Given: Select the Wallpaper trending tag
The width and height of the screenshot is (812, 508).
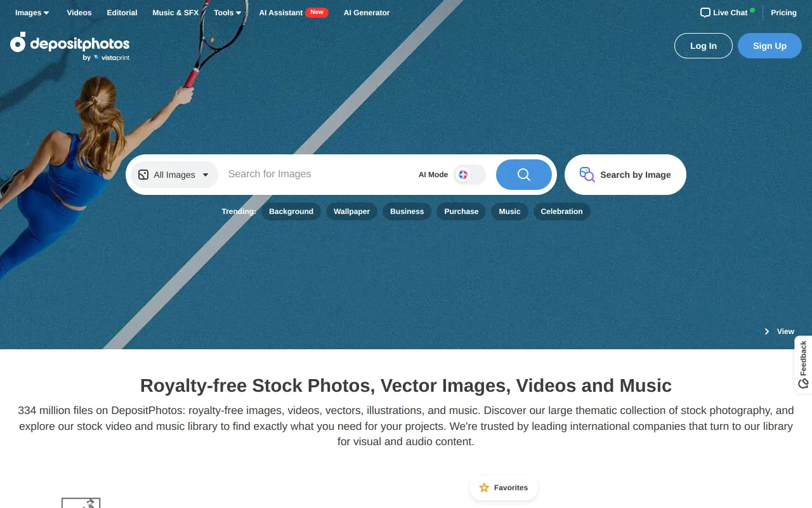Looking at the screenshot, I should (351, 211).
